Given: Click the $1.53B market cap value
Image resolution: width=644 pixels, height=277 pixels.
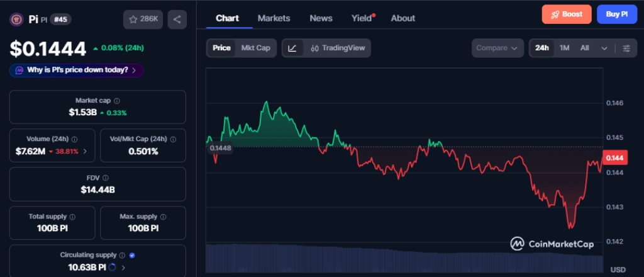Looking at the screenshot, I should pyautogui.click(x=84, y=113).
